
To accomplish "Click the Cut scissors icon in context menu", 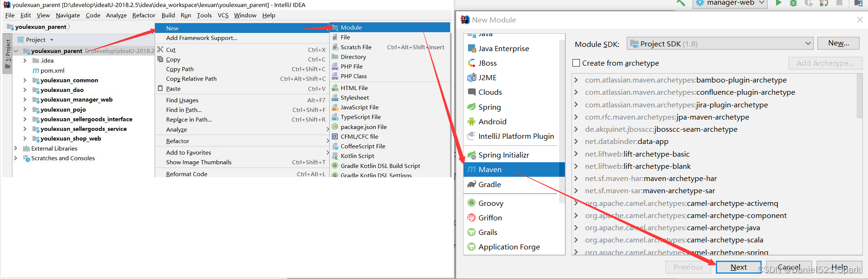I will click(x=160, y=49).
